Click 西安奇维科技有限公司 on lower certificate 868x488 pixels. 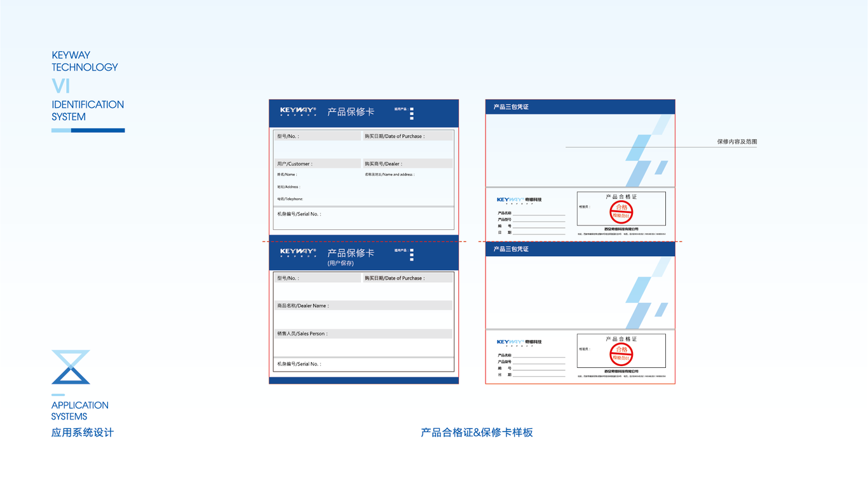pyautogui.click(x=621, y=371)
